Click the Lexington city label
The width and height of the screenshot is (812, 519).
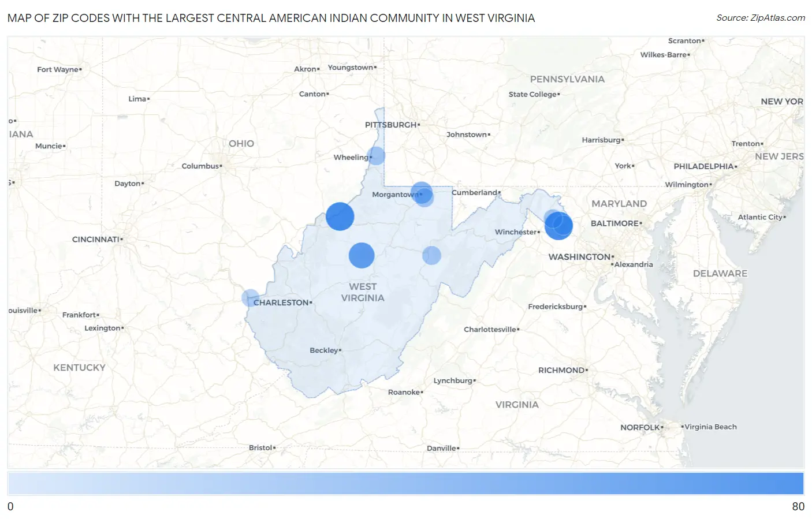point(102,328)
